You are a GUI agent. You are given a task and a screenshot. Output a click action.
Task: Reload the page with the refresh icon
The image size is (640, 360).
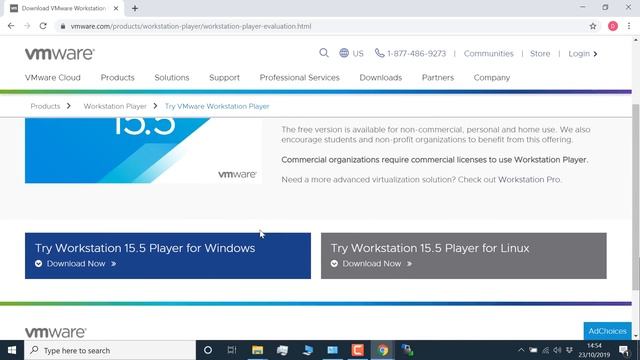pos(43,26)
